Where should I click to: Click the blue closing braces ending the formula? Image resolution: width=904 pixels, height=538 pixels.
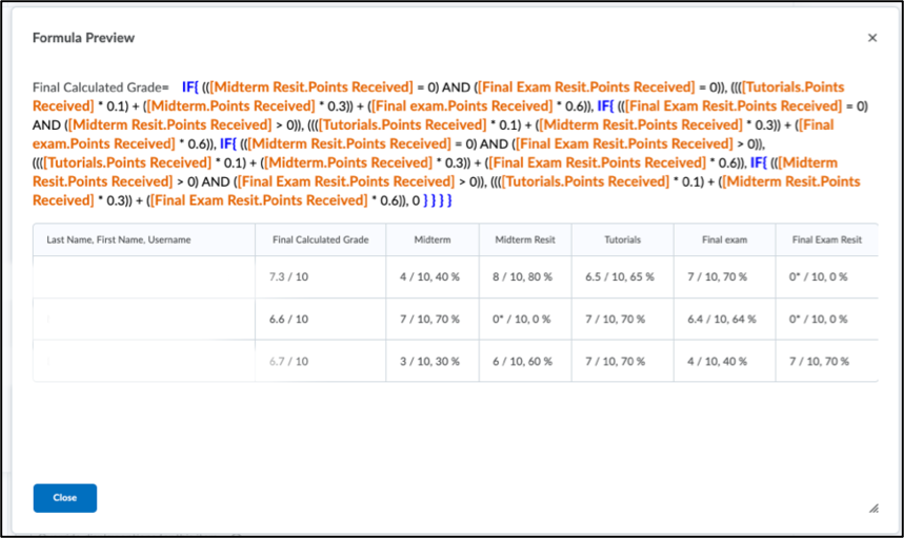(438, 201)
